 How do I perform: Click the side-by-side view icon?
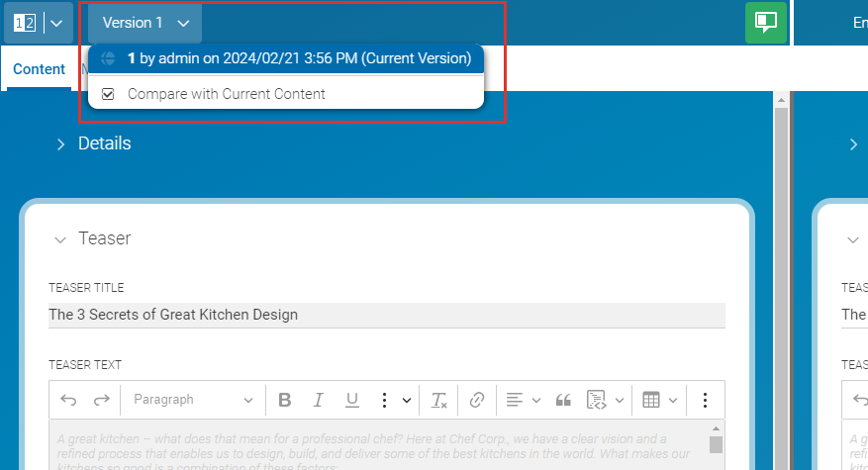(x=25, y=23)
